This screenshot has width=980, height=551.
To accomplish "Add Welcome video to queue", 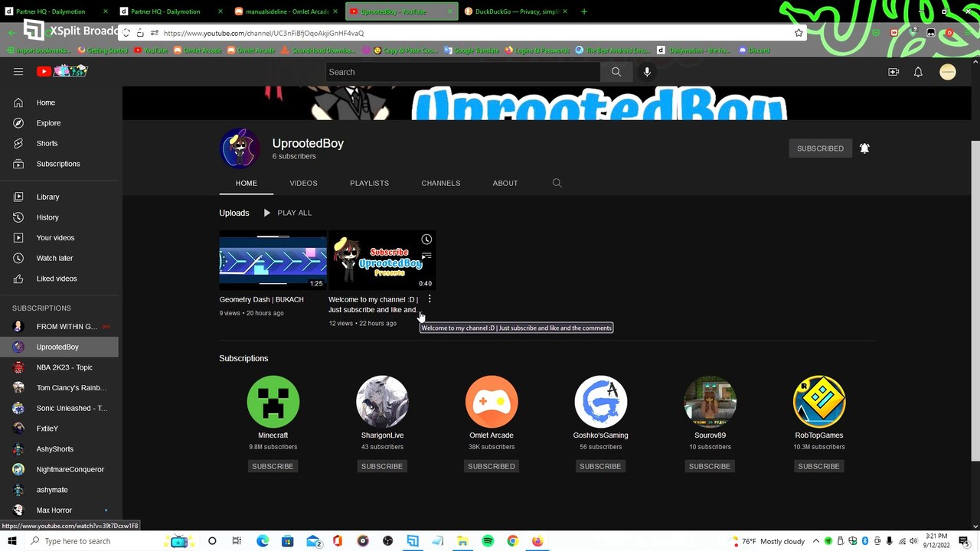I will click(426, 256).
